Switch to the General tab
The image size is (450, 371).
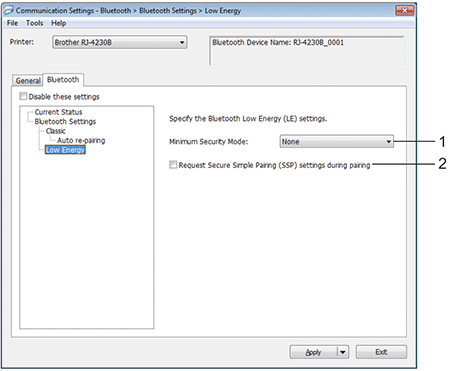(x=28, y=80)
